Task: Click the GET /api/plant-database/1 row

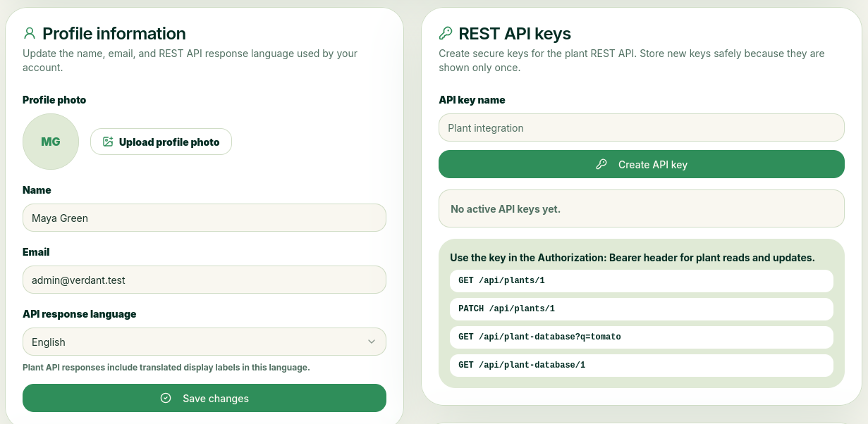Action: click(642, 365)
